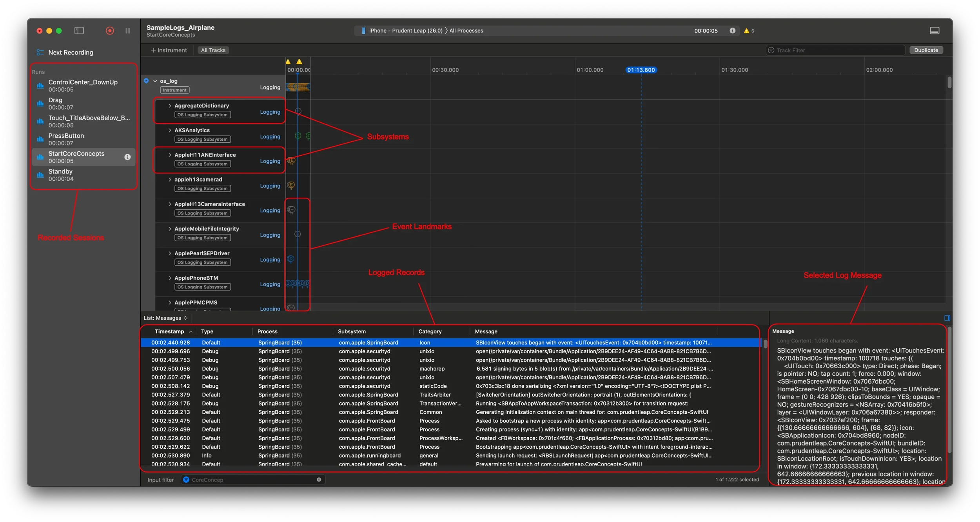Select the All Tracks tab

213,50
